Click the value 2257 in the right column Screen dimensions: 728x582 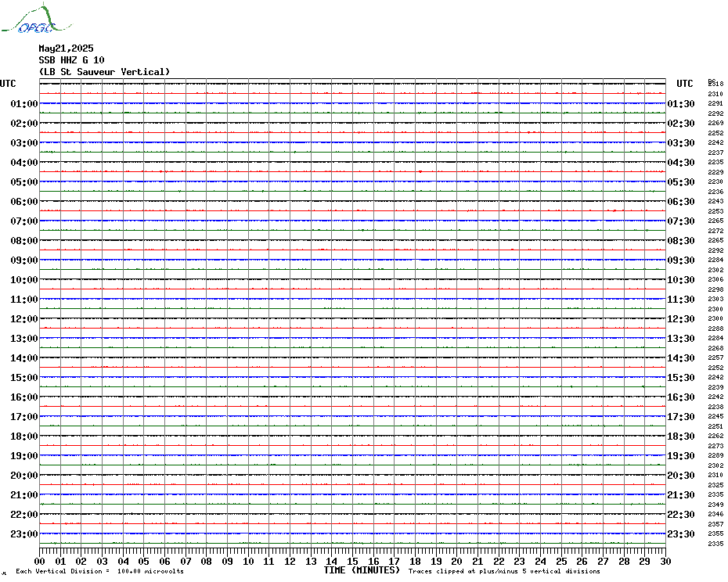pos(715,357)
